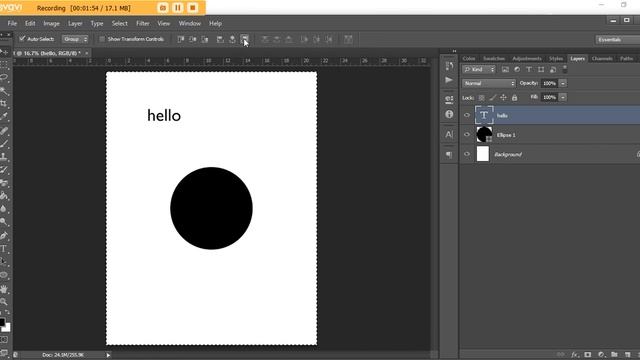640x360 pixels.
Task: Select the Crop tool
Action: (4, 104)
